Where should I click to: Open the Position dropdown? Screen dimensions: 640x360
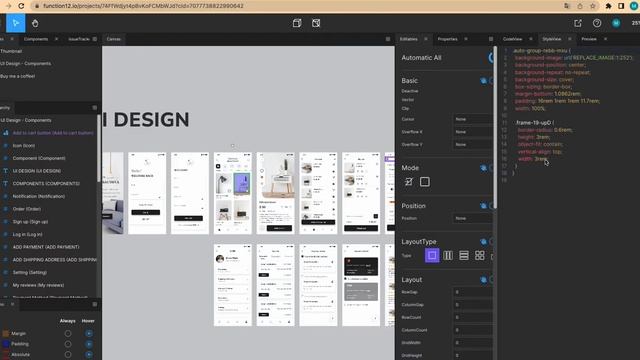(x=472, y=218)
